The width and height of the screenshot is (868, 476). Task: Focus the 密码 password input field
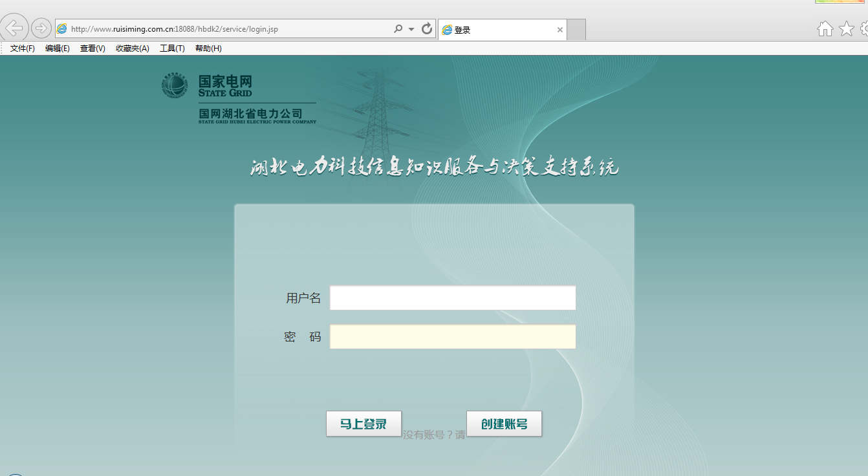pyautogui.click(x=453, y=337)
